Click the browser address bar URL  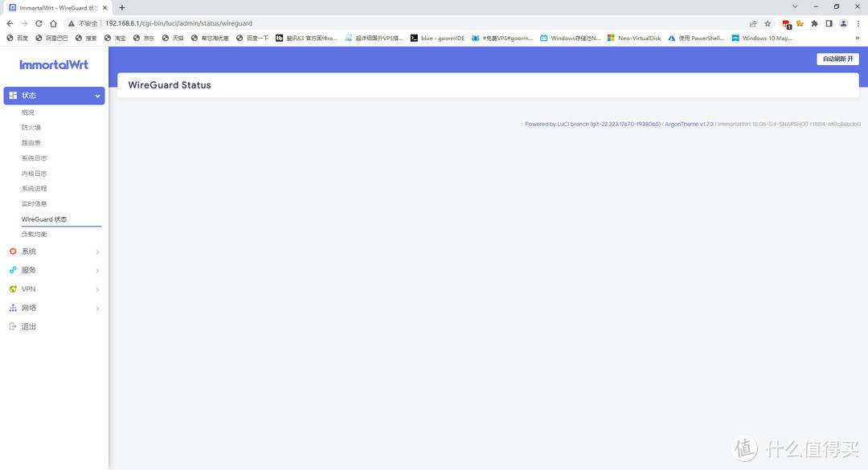178,23
